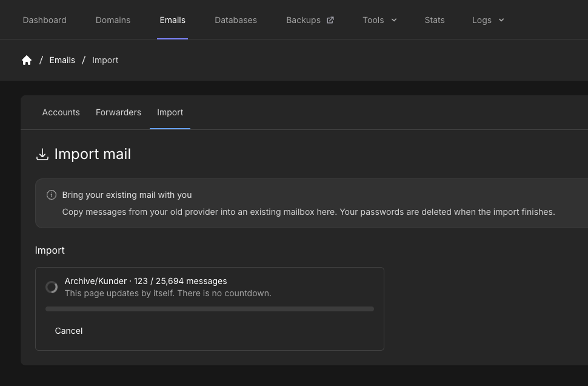This screenshot has height=386, width=588.
Task: Click the info circle icon in notice
Action: (x=52, y=195)
